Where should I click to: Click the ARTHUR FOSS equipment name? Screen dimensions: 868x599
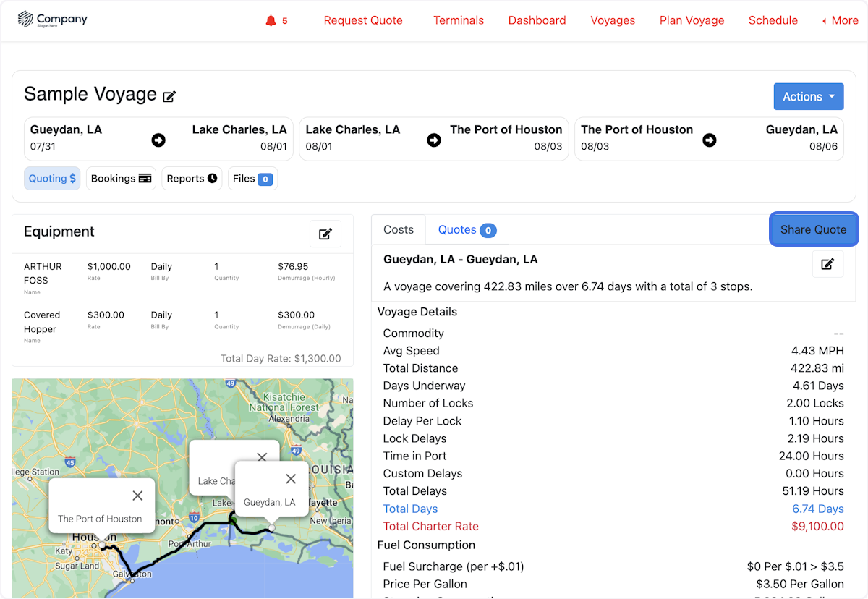tap(43, 273)
